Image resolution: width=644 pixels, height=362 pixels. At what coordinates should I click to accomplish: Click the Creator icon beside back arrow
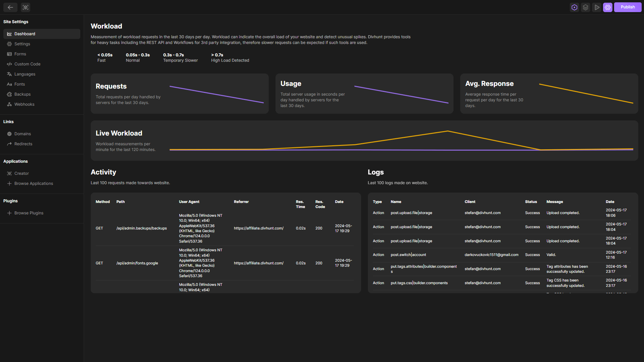click(x=26, y=7)
